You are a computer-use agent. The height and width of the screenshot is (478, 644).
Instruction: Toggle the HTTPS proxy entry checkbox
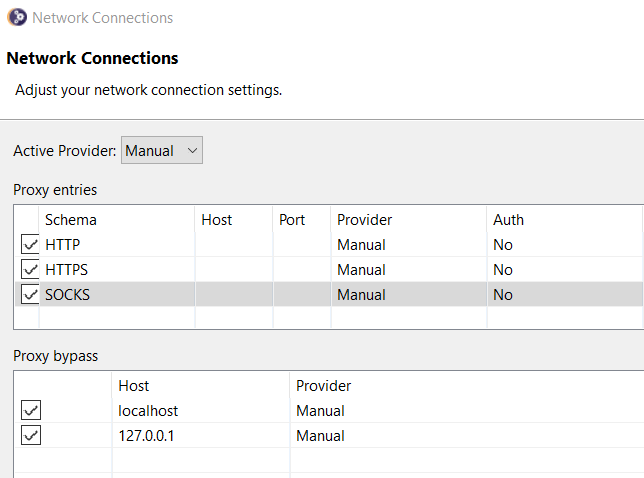(x=30, y=269)
